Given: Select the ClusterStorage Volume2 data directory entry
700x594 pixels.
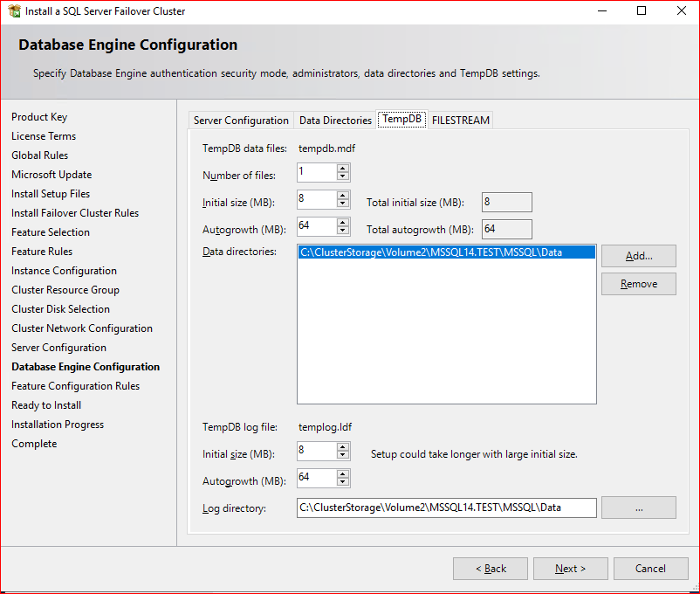Looking at the screenshot, I should tap(446, 252).
